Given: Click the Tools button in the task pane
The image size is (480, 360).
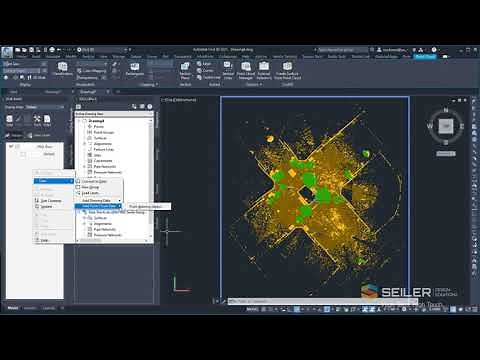Looking at the screenshot, I should coord(37,120).
